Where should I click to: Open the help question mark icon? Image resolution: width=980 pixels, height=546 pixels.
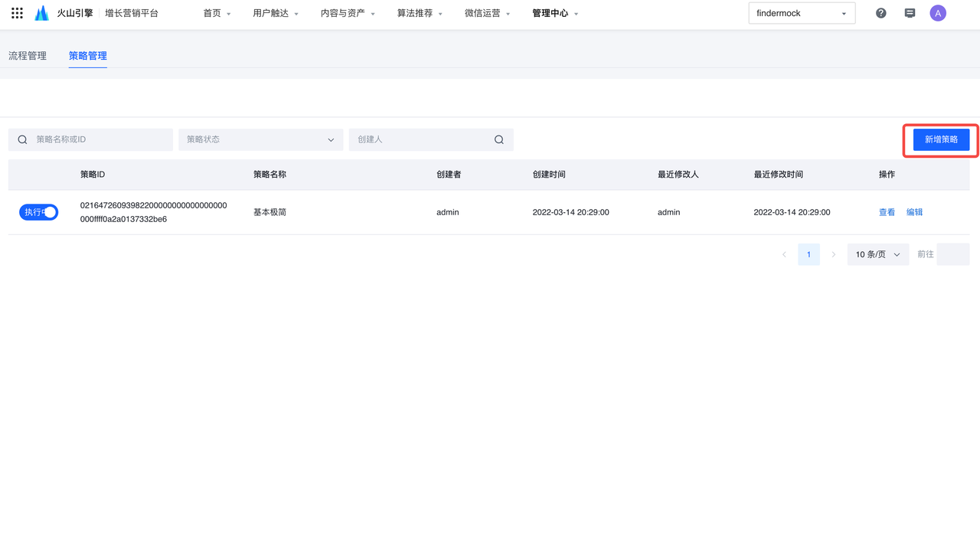(x=881, y=13)
